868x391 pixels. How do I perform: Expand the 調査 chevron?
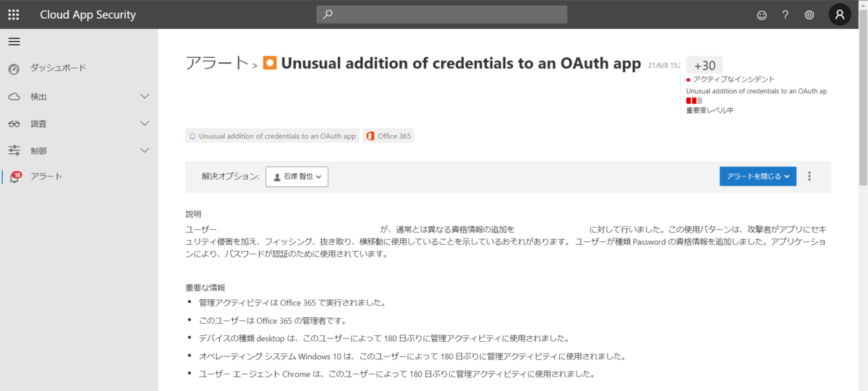point(144,124)
